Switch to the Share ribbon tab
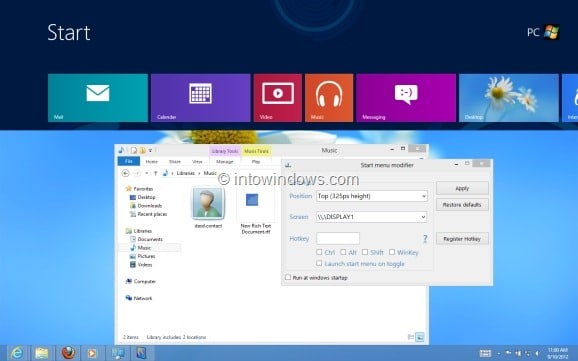Image resolution: width=578 pixels, height=361 pixels. (175, 162)
